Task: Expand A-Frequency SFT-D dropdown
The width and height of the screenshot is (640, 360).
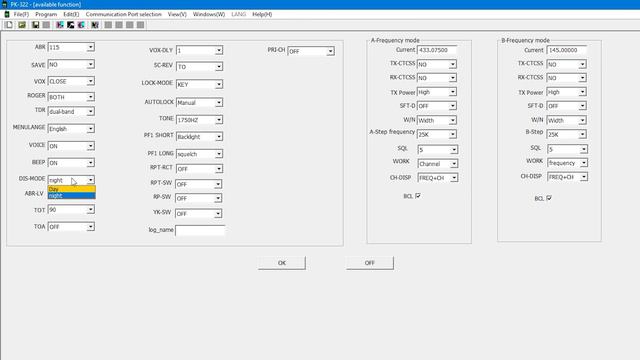Action: (452, 106)
